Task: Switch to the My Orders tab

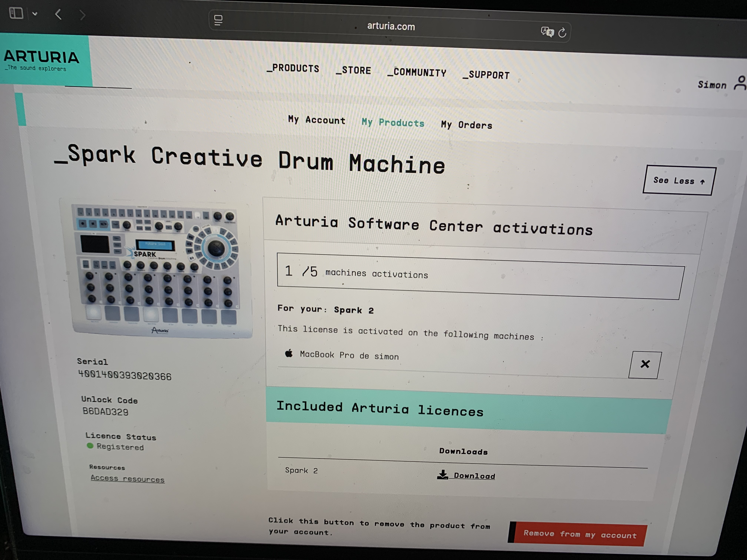Action: [x=466, y=125]
